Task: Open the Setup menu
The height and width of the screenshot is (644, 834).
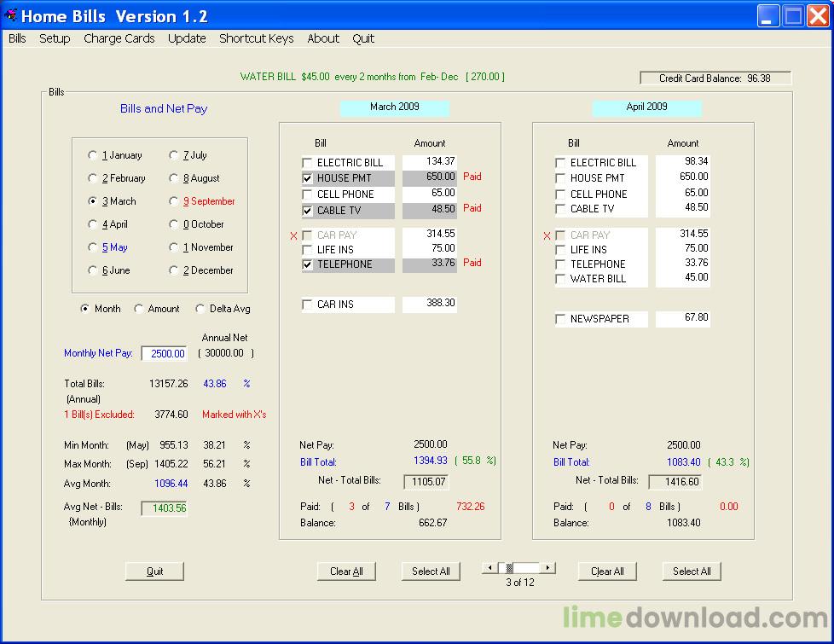Action: click(x=55, y=38)
